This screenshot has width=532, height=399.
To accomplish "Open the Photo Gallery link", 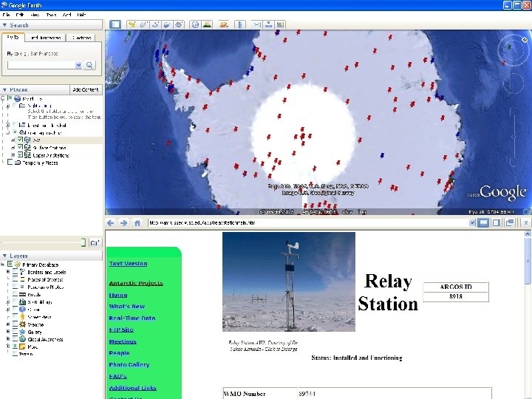I will [129, 365].
